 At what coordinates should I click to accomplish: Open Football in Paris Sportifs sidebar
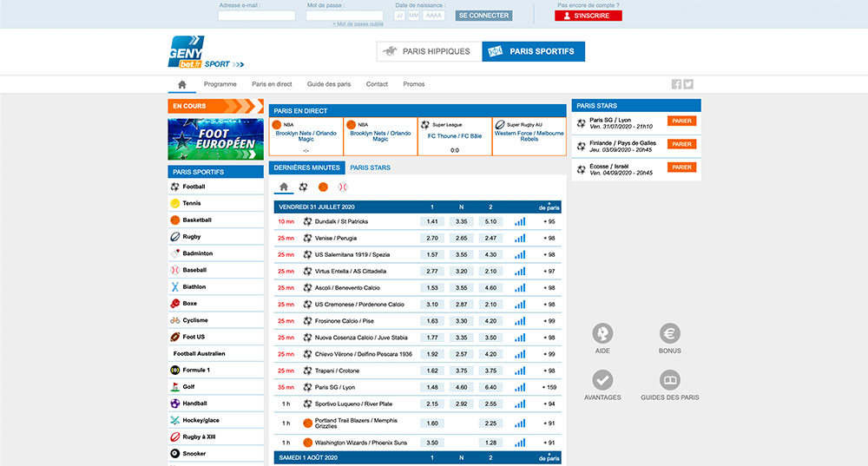[x=216, y=187]
